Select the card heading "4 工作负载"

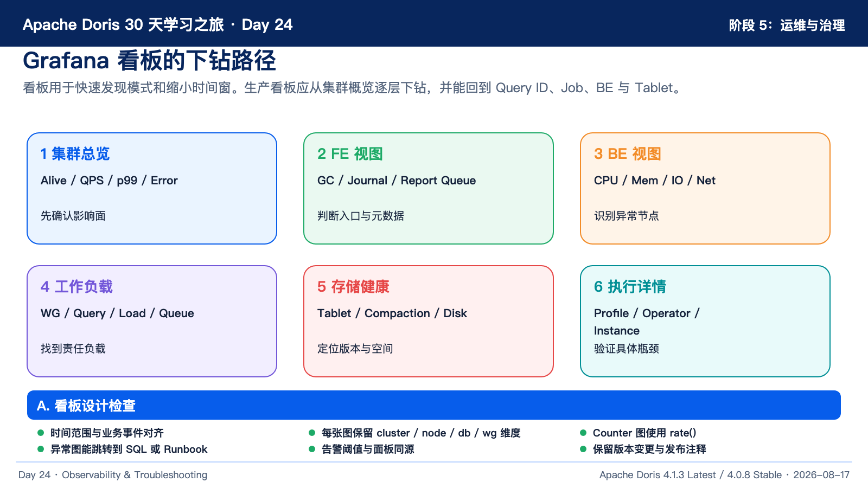click(x=76, y=287)
